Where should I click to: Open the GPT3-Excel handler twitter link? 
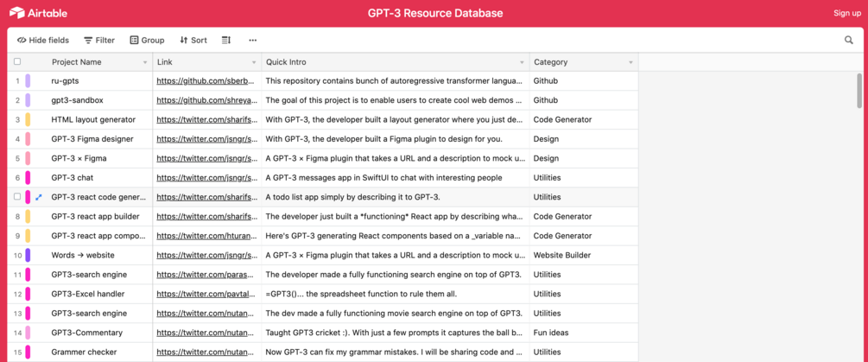pos(207,294)
